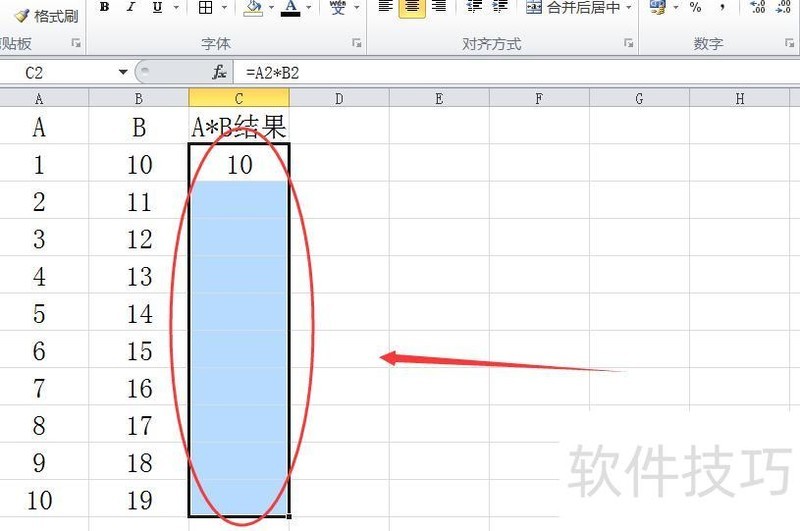Click Merge and Center (合并后居中)
Screen dimensions: 800x531
573,7
